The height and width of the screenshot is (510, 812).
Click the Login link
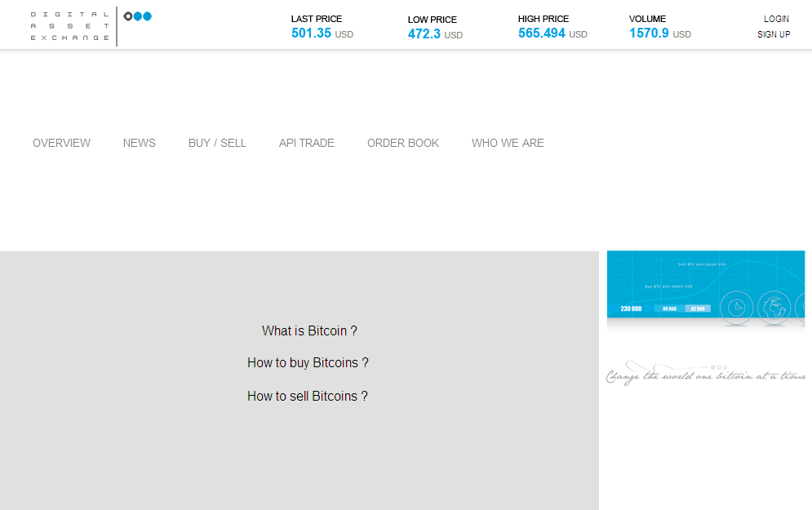pyautogui.click(x=776, y=19)
